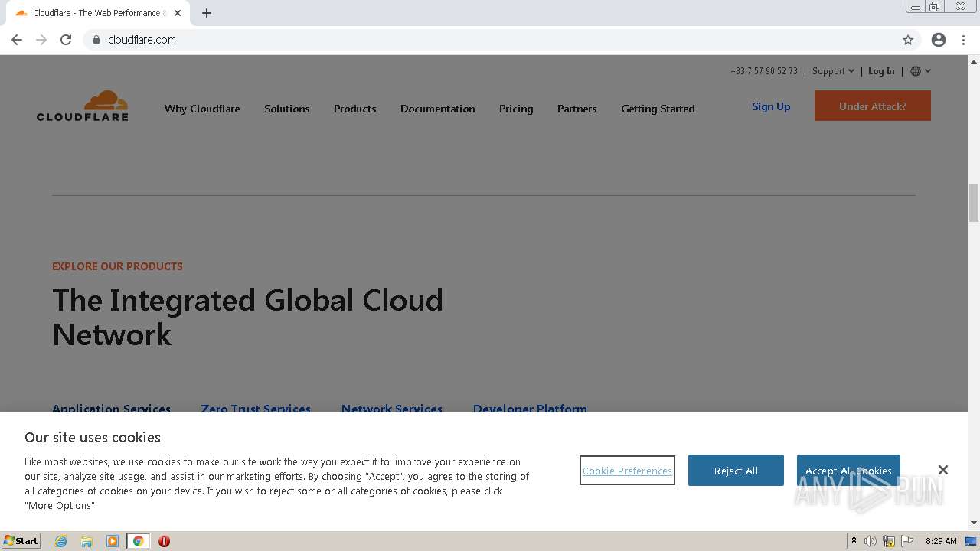Open a new tab with plus icon
This screenshot has height=551, width=980.
tap(207, 13)
